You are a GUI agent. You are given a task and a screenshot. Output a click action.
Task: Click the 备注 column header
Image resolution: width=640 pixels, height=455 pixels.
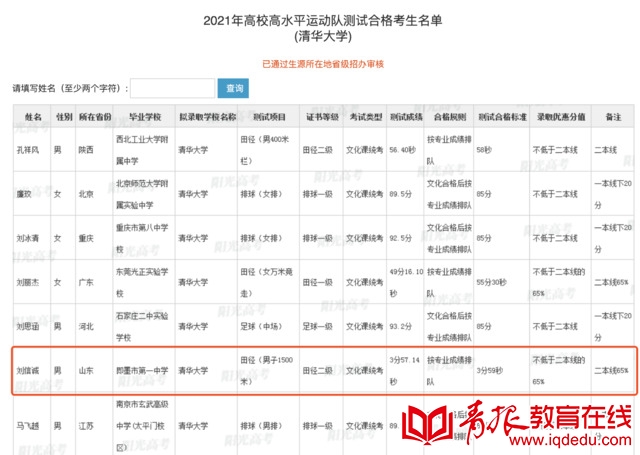click(x=613, y=117)
